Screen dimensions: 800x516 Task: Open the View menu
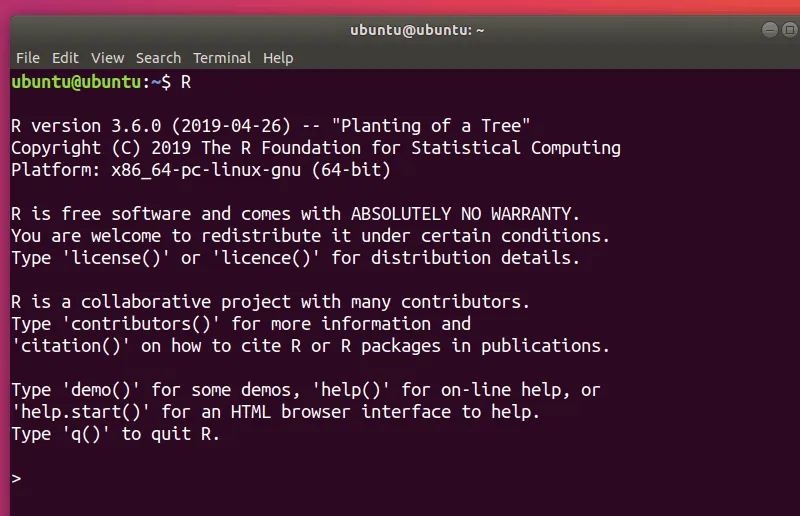(x=107, y=58)
